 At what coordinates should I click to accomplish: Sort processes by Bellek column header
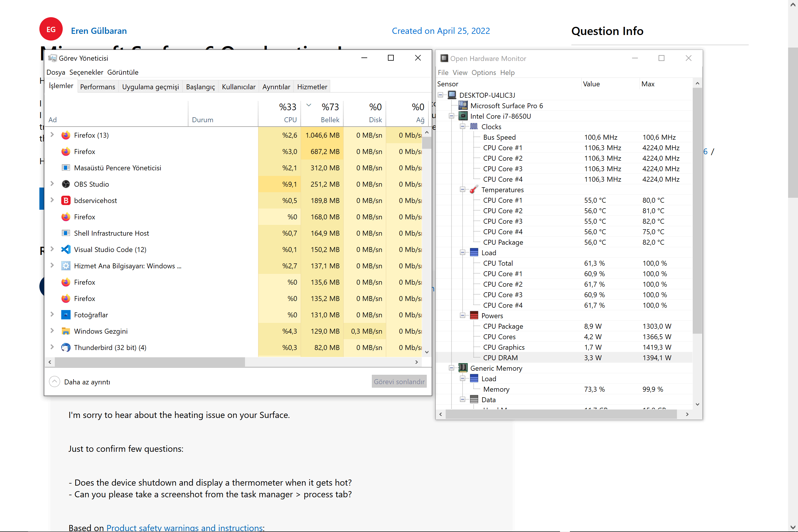pyautogui.click(x=330, y=120)
